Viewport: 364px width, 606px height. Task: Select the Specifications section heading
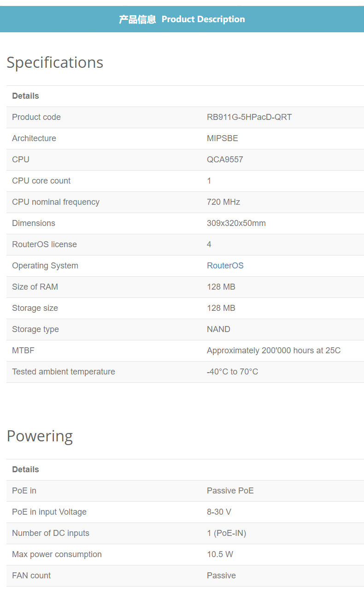(x=55, y=62)
